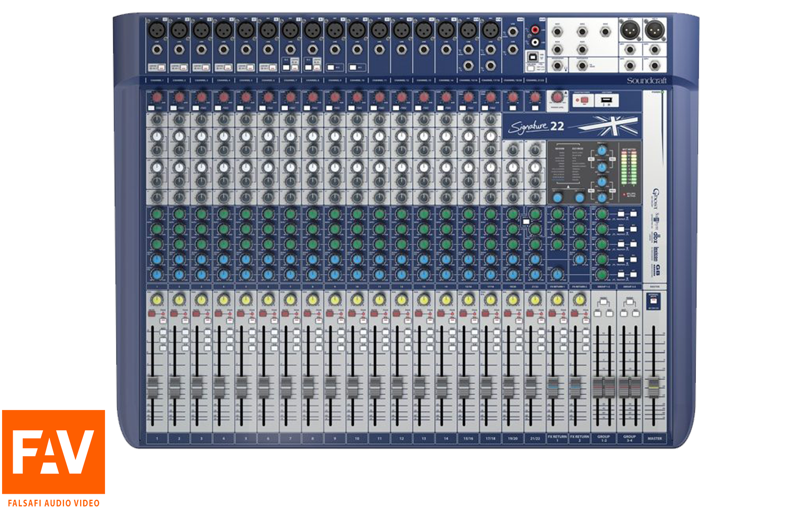
Task: Click the bottom "21/22" channel label
Action: pos(535,438)
